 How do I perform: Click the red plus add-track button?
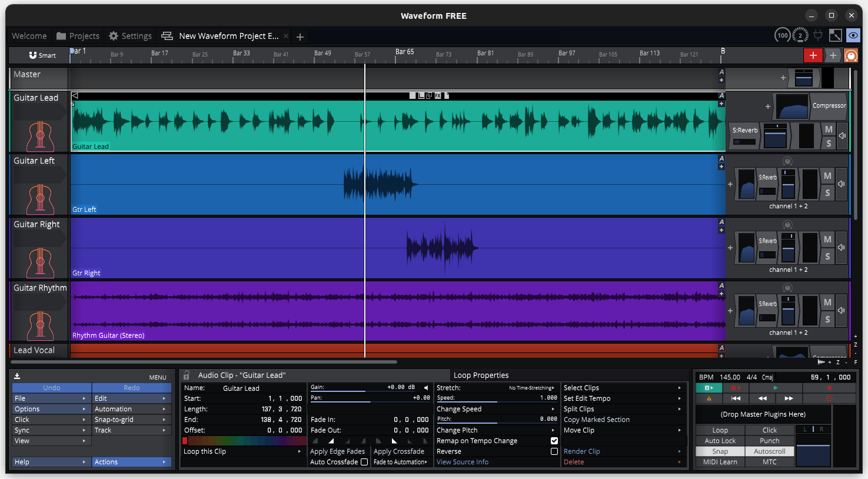pyautogui.click(x=813, y=55)
